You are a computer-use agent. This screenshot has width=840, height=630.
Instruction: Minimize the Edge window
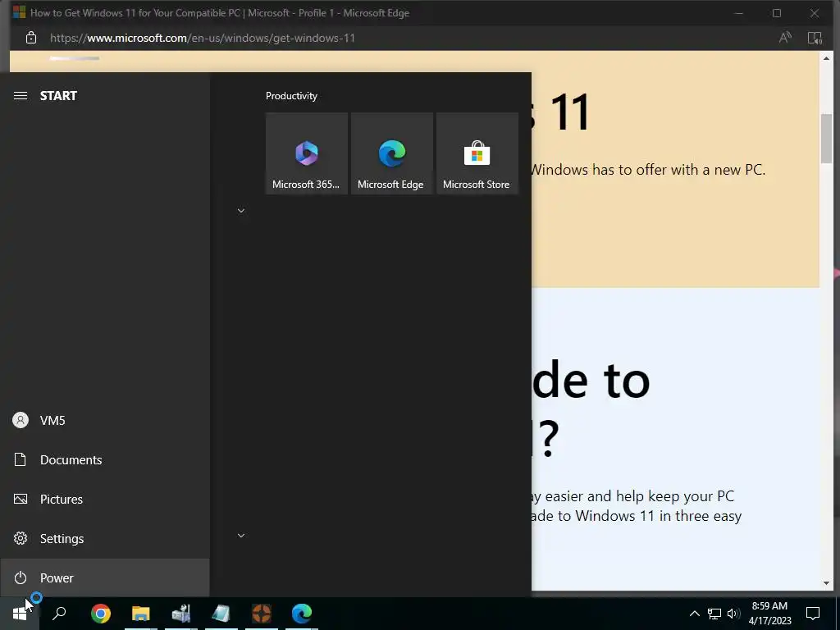[739, 13]
